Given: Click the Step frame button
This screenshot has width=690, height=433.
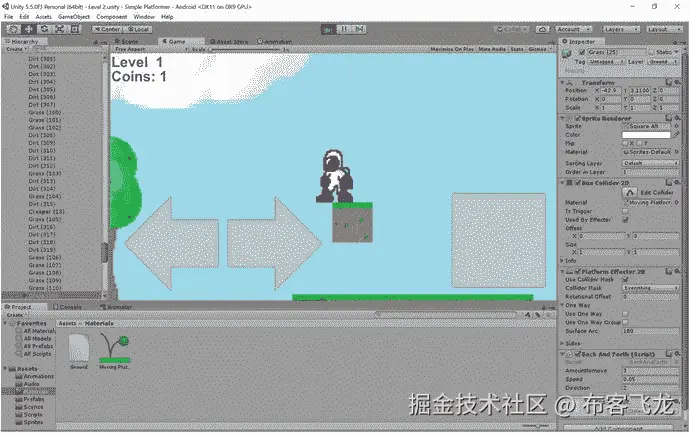Looking at the screenshot, I should [x=360, y=29].
